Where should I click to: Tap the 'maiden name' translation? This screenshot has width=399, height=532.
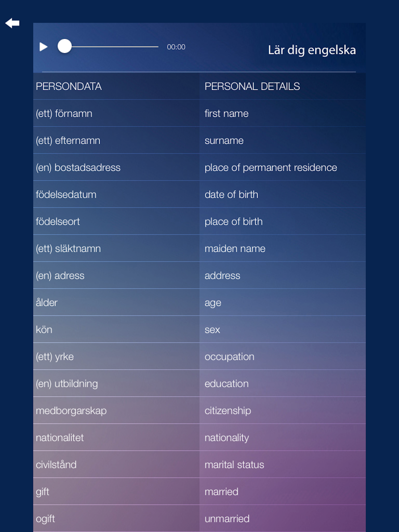coord(235,249)
